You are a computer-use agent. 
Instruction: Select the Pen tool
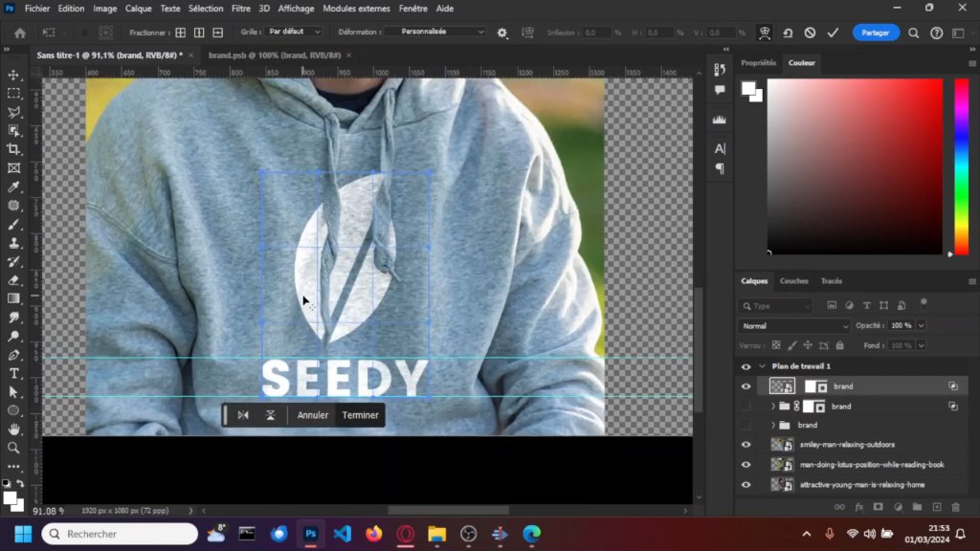[13, 355]
